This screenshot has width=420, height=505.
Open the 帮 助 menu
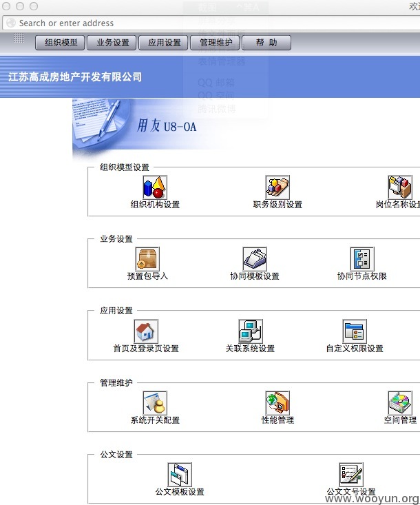click(266, 43)
